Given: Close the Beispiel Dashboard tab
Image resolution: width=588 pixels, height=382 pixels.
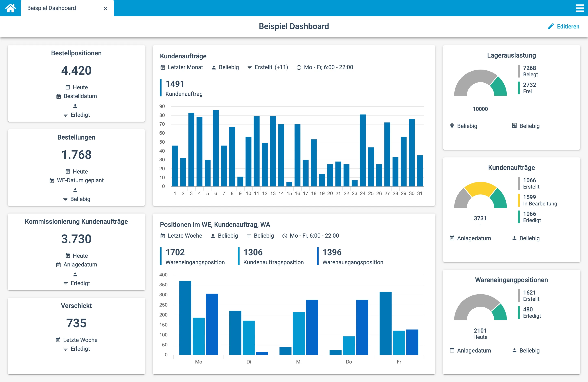Looking at the screenshot, I should coord(105,8).
